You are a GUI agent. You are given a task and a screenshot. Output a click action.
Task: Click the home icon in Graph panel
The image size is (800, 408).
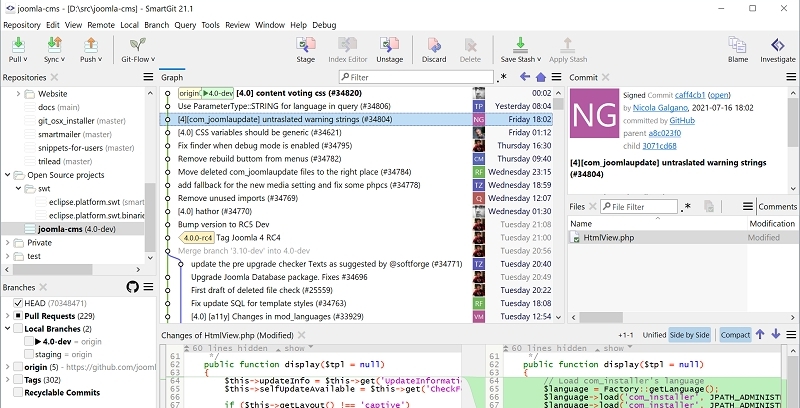coord(540,77)
